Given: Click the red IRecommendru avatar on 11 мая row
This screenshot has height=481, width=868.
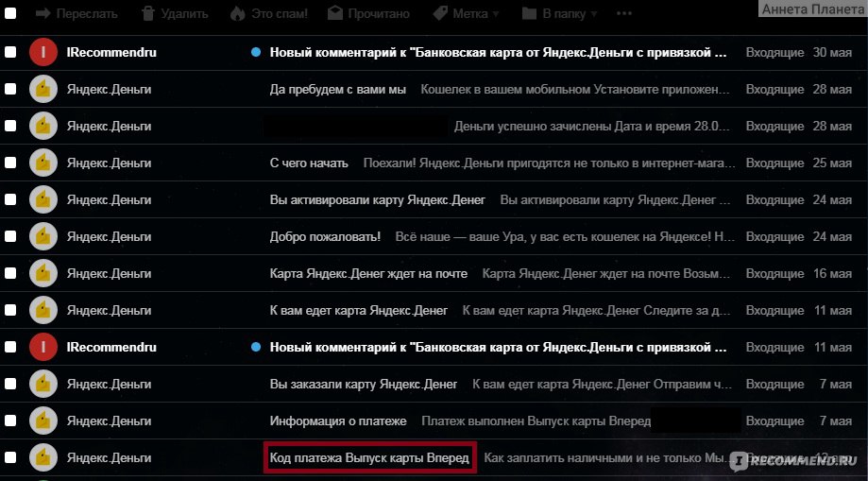Looking at the screenshot, I should click(43, 348).
